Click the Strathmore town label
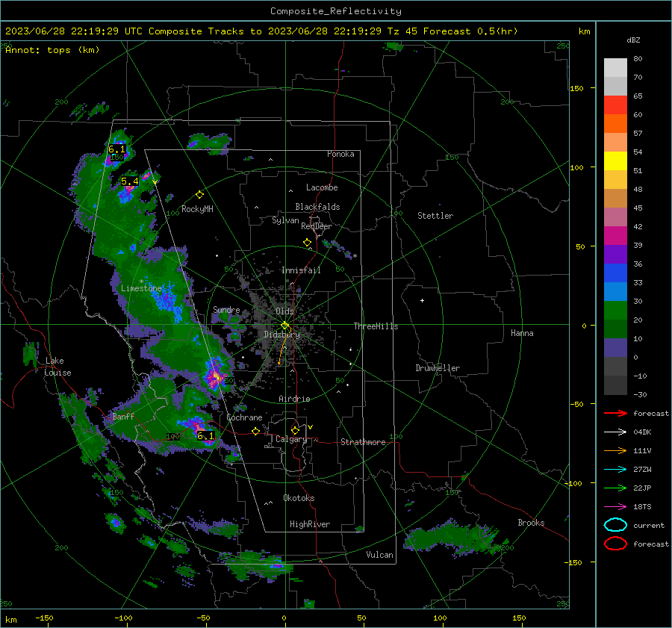This screenshot has width=672, height=628. (363, 442)
